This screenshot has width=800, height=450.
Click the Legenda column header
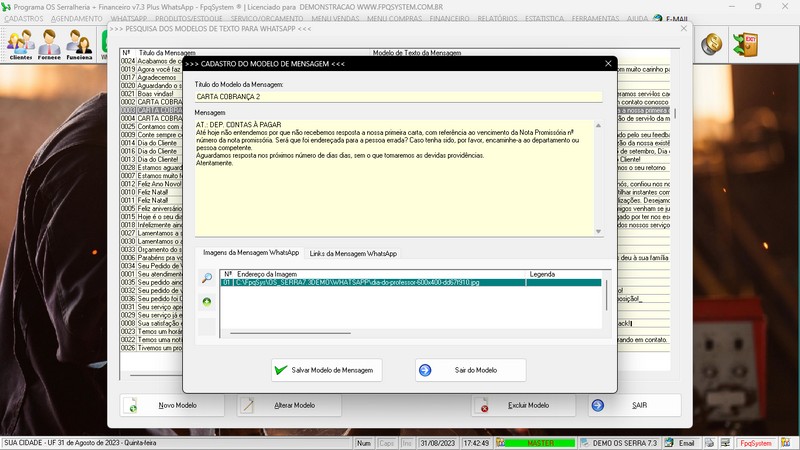click(542, 274)
